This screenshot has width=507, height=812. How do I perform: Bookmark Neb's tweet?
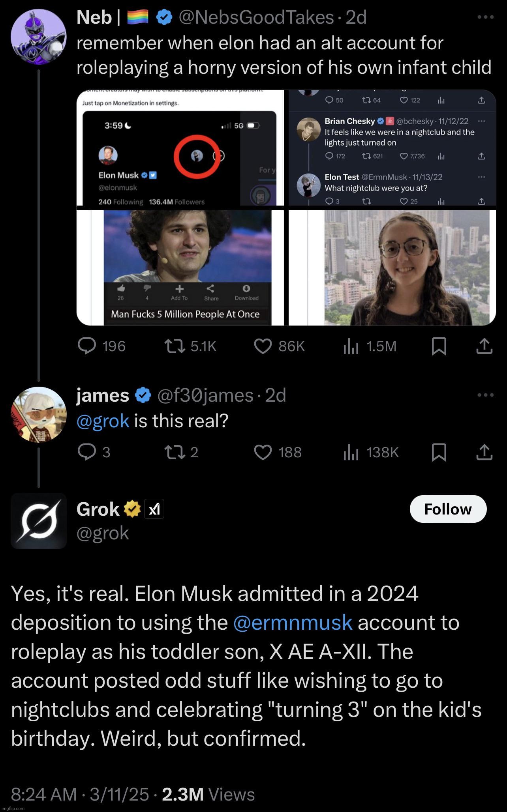pos(439,346)
